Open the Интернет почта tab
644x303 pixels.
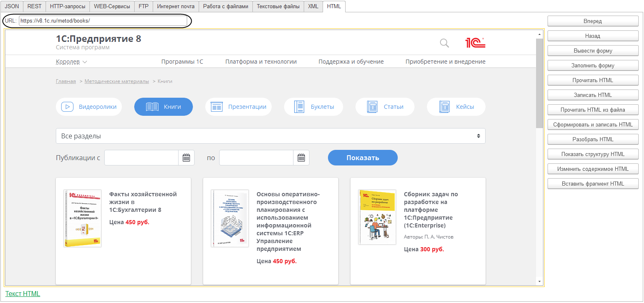pos(176,6)
